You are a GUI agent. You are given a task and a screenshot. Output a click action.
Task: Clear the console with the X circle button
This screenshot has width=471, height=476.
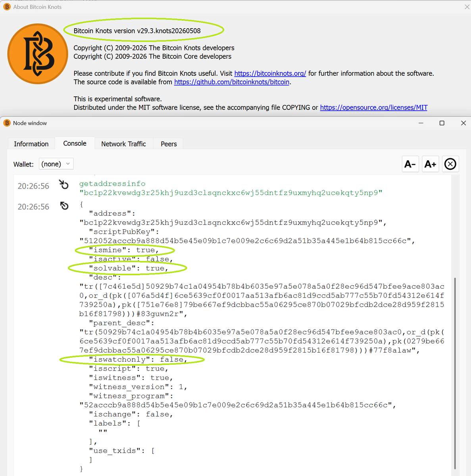click(450, 164)
